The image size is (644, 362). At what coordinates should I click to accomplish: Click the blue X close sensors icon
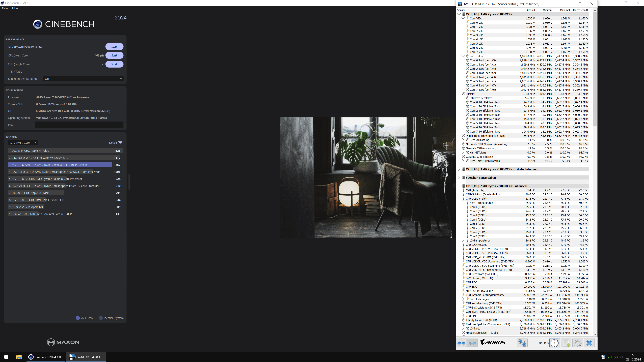pyautogui.click(x=589, y=343)
